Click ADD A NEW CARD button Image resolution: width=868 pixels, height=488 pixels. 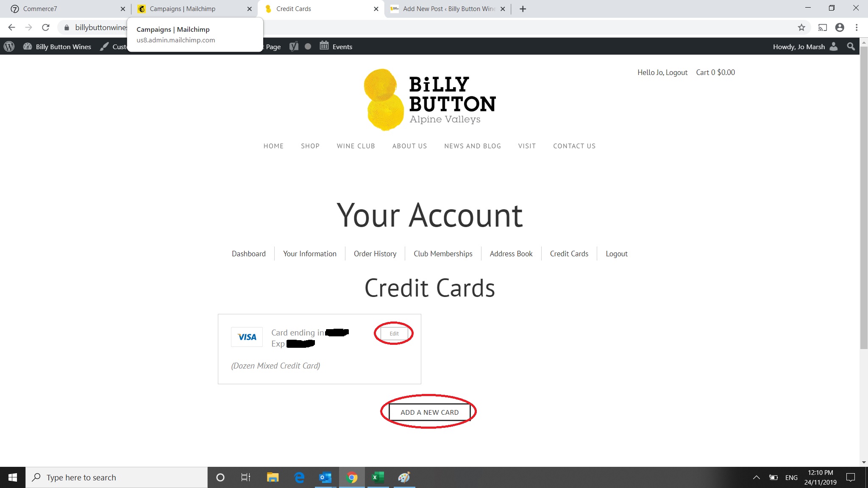429,412
